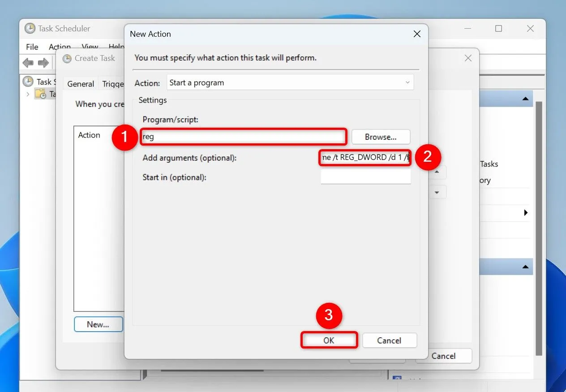Click OK in the New Action dialog

point(329,340)
